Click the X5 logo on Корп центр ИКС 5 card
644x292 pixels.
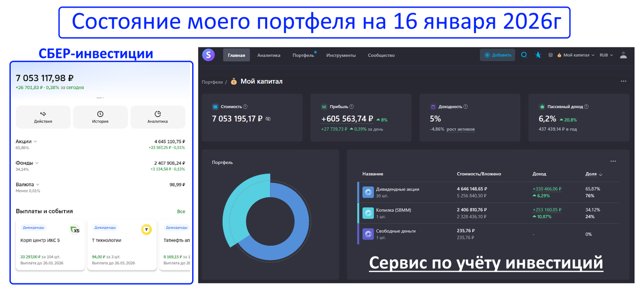click(75, 229)
